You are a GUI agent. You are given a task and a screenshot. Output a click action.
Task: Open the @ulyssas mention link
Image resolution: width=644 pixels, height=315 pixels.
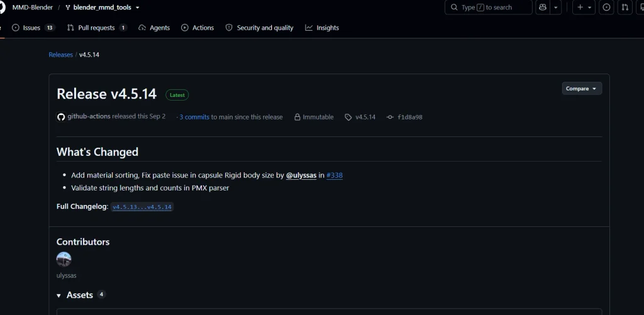pos(301,175)
